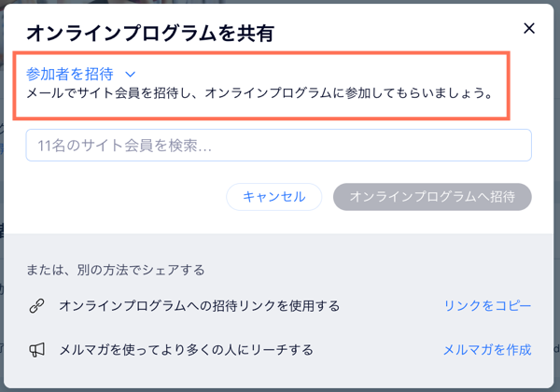Expand the chevron next to 参加者を招待
Viewport: 560px width, 392px height.
coord(131,75)
